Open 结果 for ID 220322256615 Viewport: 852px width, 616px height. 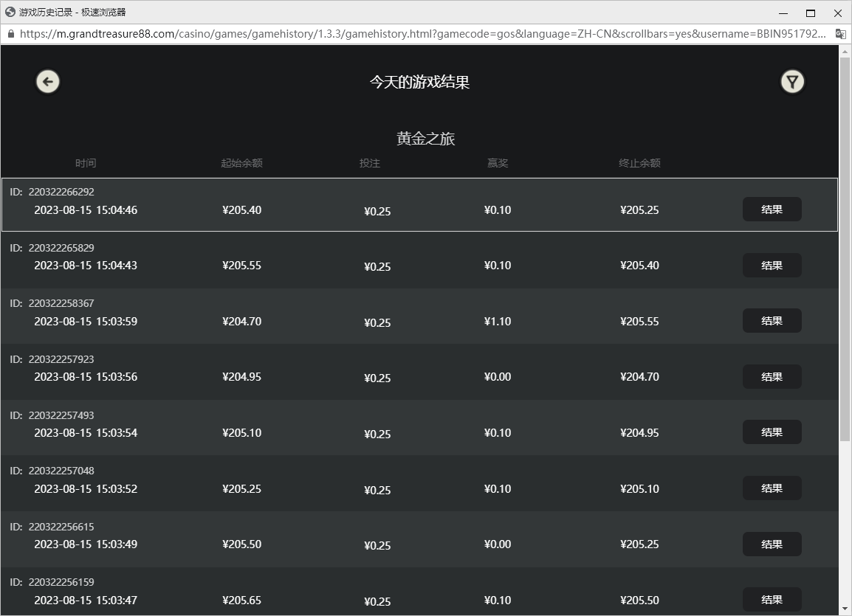(x=772, y=544)
